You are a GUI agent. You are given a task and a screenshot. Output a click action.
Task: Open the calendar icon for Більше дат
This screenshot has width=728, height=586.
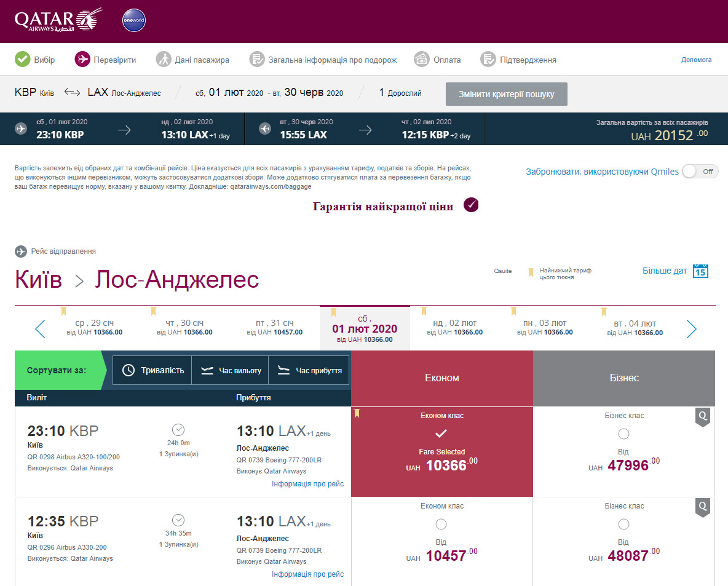coord(700,270)
